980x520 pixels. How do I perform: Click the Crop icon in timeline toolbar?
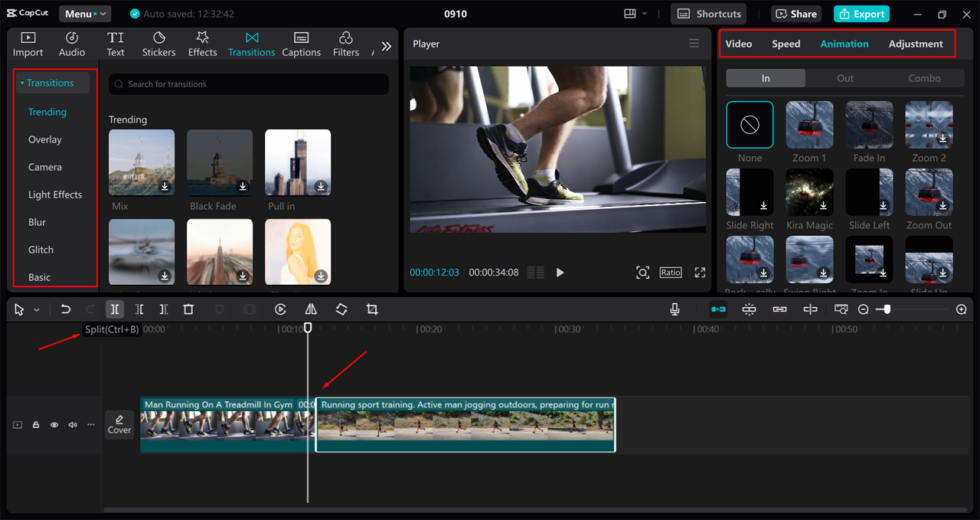(372, 309)
